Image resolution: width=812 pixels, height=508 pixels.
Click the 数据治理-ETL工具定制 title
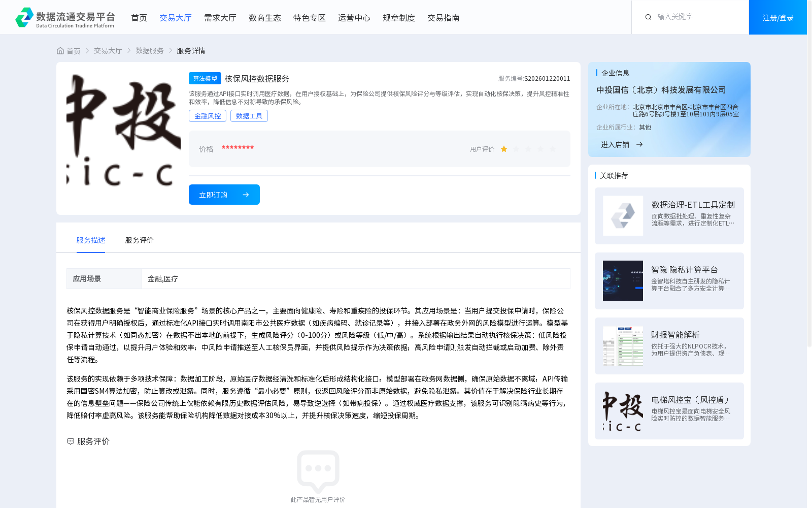click(x=693, y=205)
